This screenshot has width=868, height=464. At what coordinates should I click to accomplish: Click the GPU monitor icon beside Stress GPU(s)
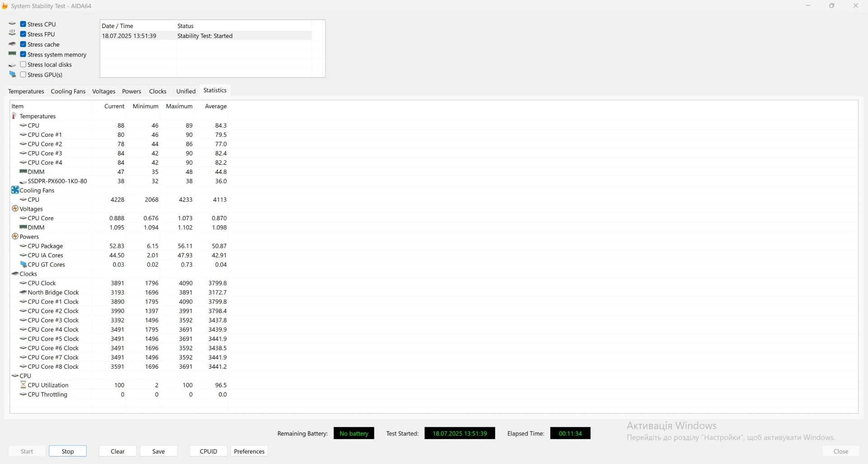(x=12, y=74)
